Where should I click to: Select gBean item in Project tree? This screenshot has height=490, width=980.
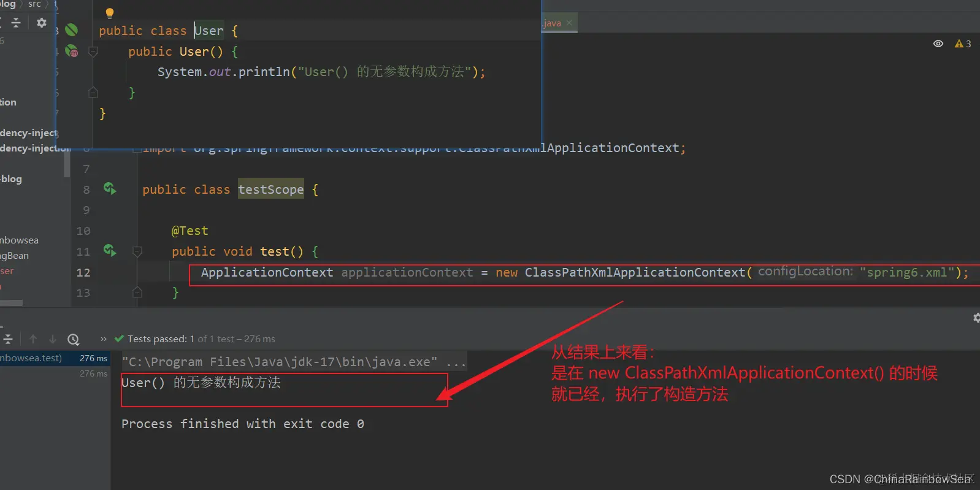14,256
